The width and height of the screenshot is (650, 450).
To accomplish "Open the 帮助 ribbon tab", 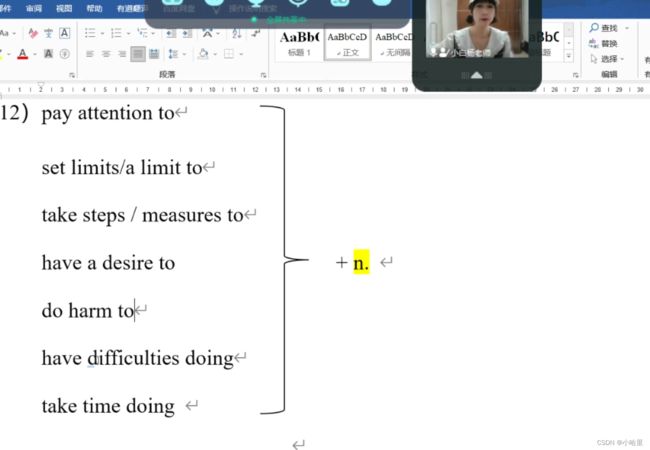I will (94, 8).
